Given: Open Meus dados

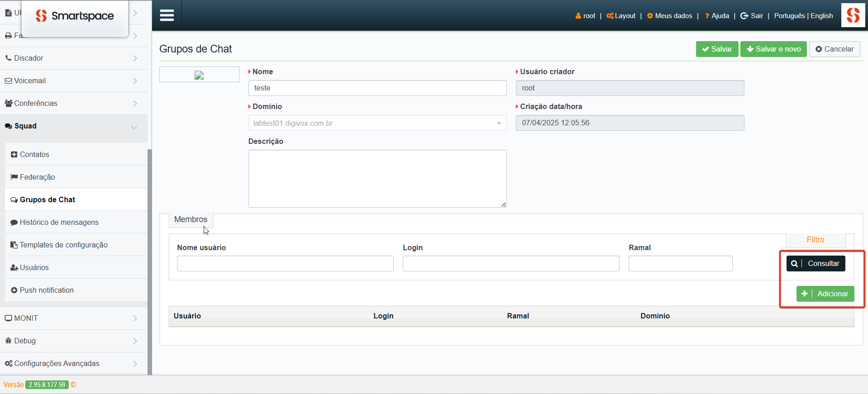Looking at the screenshot, I should point(669,16).
